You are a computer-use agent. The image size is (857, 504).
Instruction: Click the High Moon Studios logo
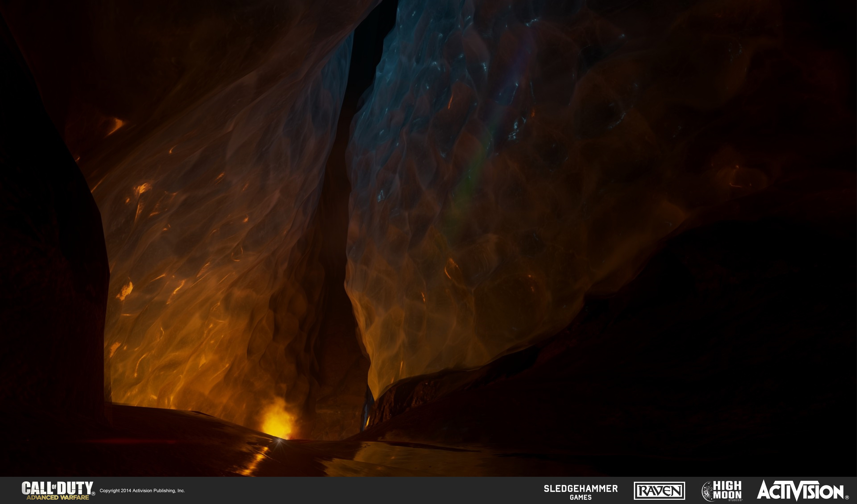(x=722, y=491)
